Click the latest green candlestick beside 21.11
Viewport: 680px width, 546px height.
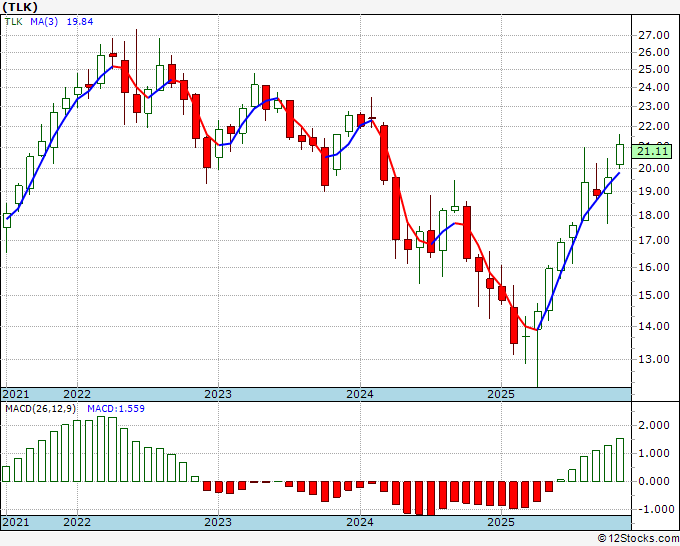620,154
